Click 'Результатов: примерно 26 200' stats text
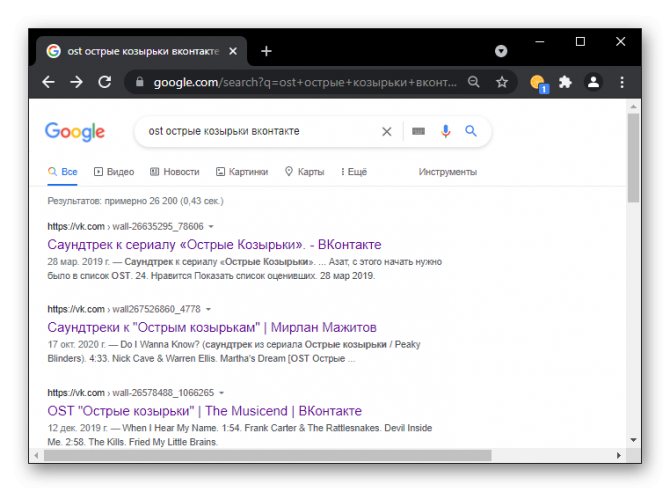 point(135,201)
